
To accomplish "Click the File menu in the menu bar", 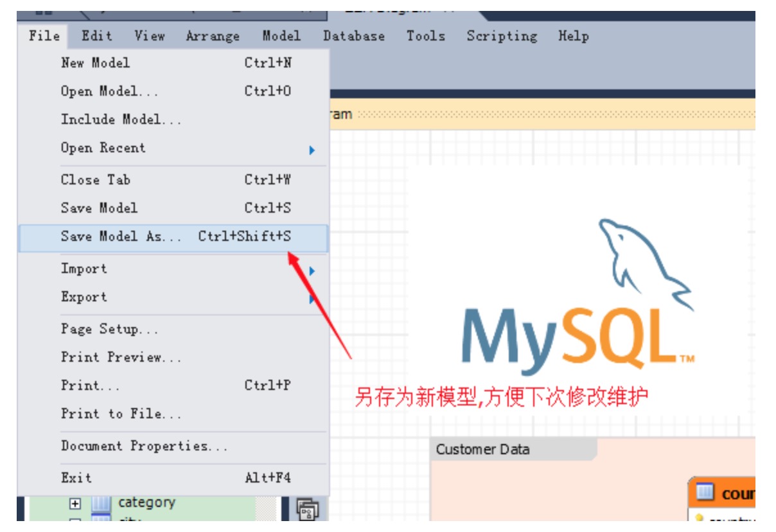I will point(44,36).
